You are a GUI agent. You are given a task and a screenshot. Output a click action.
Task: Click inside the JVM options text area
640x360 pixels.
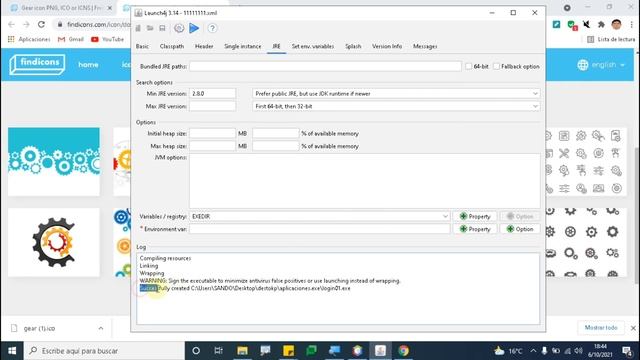(x=364, y=181)
